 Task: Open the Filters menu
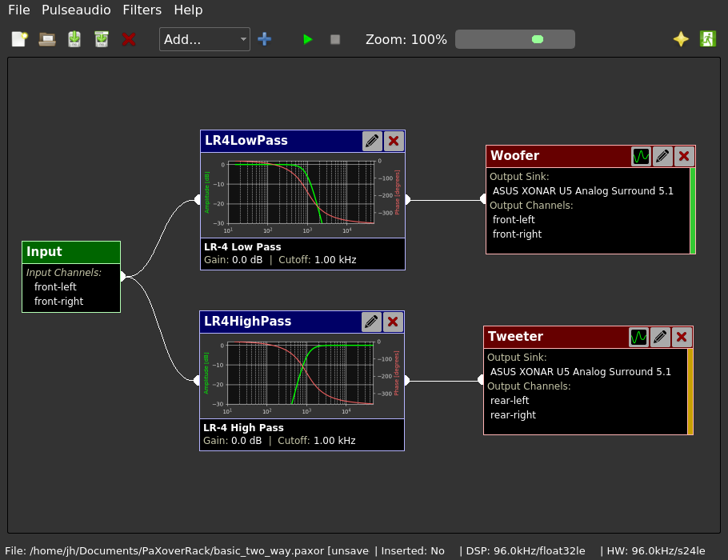(x=142, y=10)
